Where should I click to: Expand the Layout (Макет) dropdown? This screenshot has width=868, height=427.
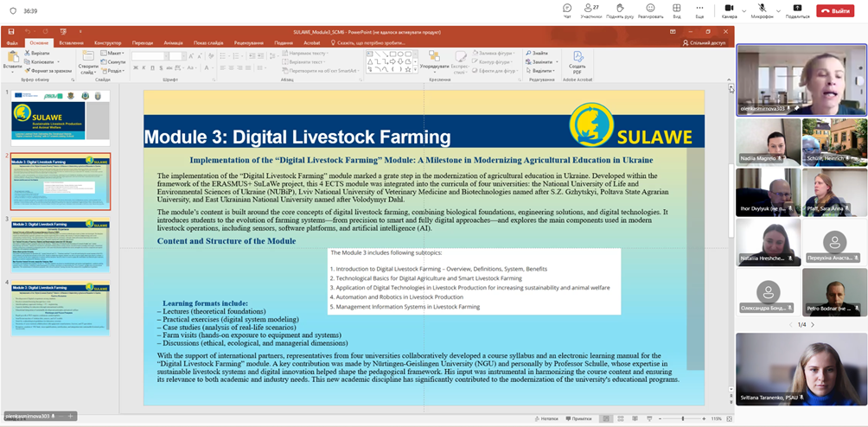tap(113, 53)
